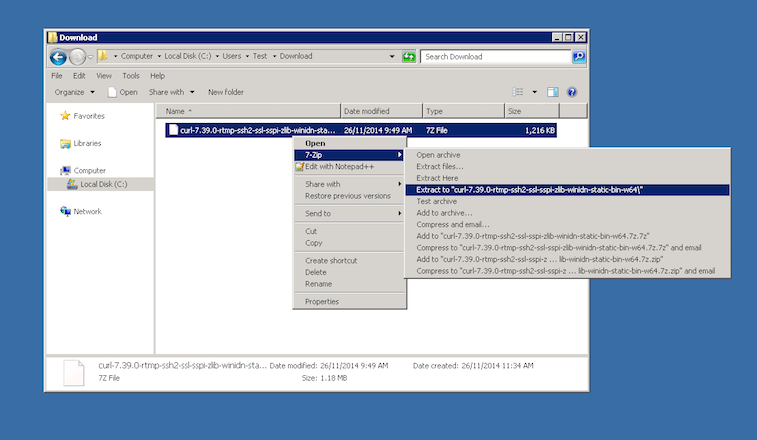Open the Organize dropdown menu
Viewport: 757px width, 440px height.
75,92
